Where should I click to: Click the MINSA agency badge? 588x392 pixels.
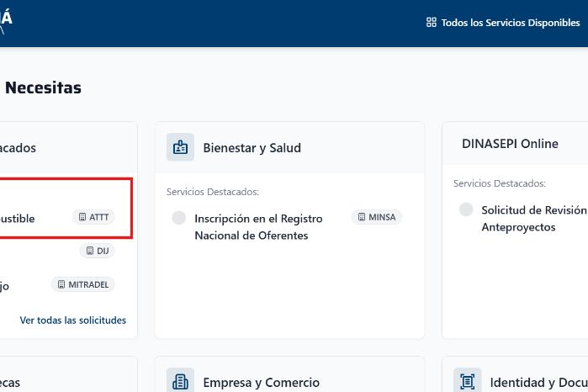pos(376,217)
